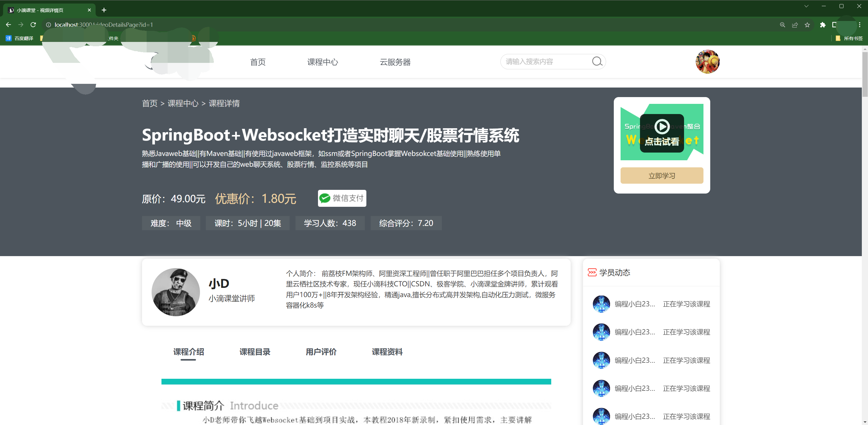Click the page vertical scrollbar
868x425 pixels.
865,74
